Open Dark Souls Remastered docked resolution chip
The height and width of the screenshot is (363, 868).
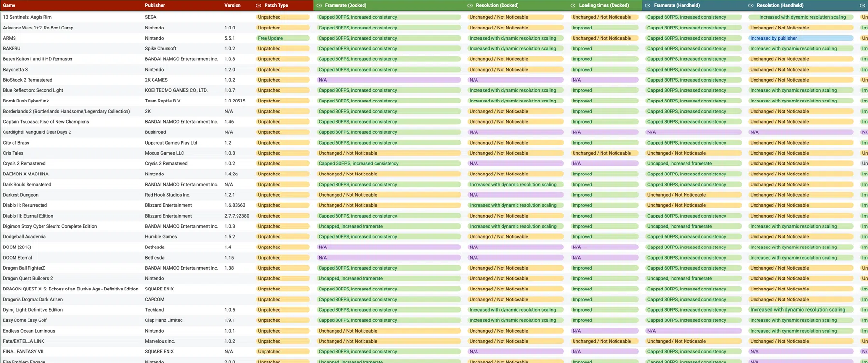click(516, 185)
